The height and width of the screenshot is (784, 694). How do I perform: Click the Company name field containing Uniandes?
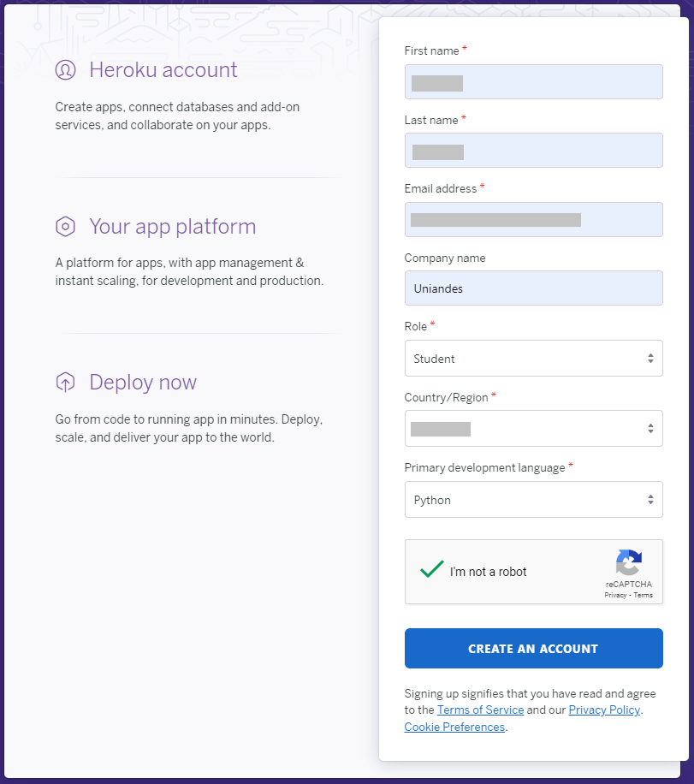tap(533, 288)
